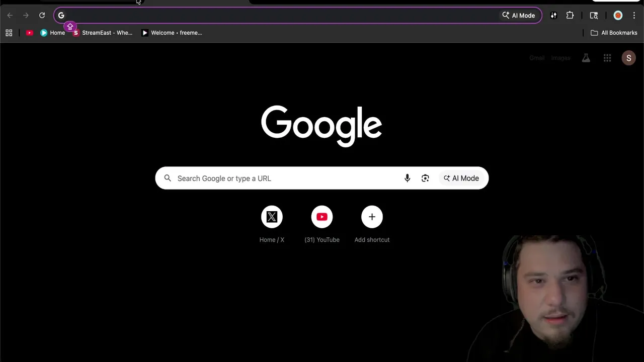Open the StreamEast bookmark
Image resolution: width=644 pixels, height=362 pixels.
[103, 33]
